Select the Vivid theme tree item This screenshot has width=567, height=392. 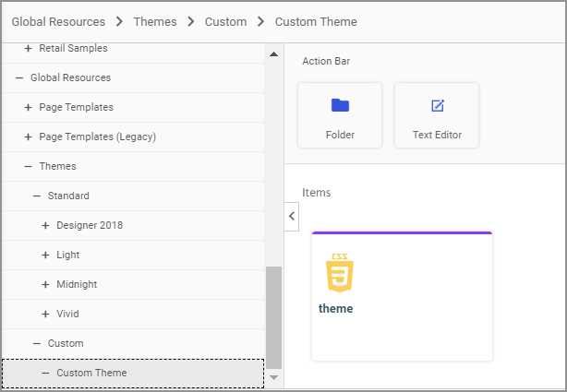point(68,314)
